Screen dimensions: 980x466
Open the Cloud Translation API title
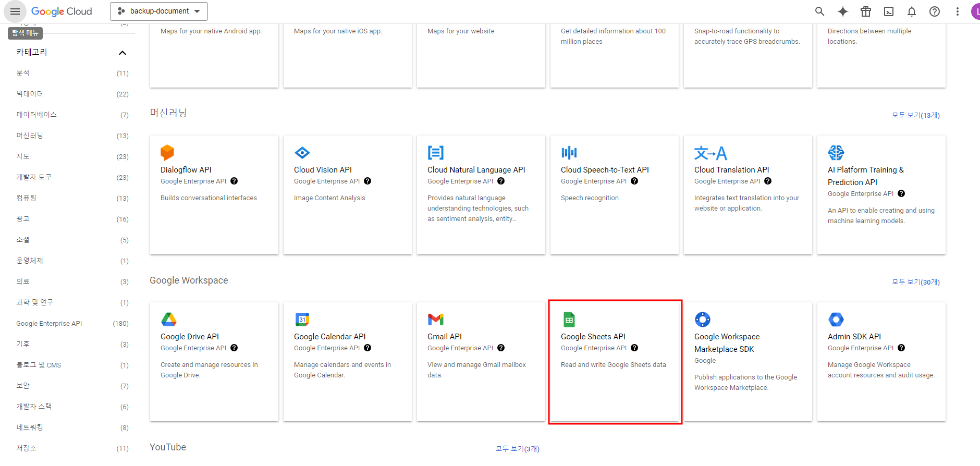[x=732, y=170]
